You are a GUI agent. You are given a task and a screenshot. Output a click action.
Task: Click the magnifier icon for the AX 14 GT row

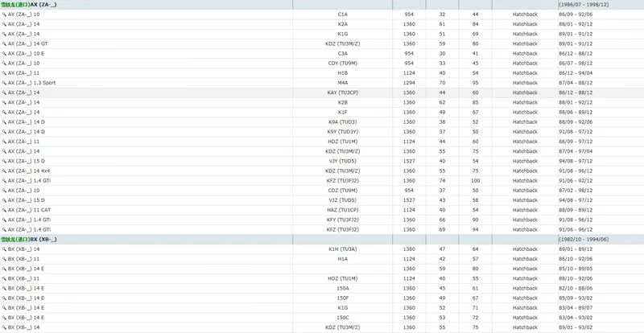(x=4, y=43)
